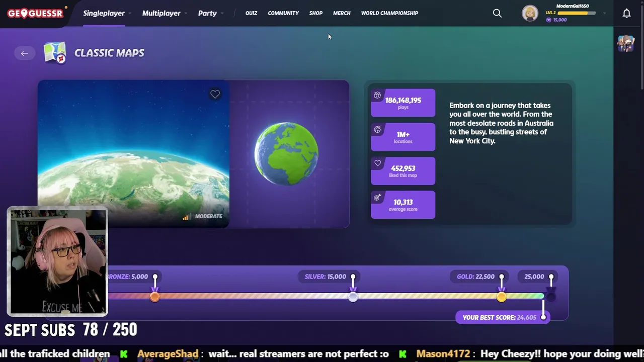Expand the account dropdown arrow

[x=604, y=14]
